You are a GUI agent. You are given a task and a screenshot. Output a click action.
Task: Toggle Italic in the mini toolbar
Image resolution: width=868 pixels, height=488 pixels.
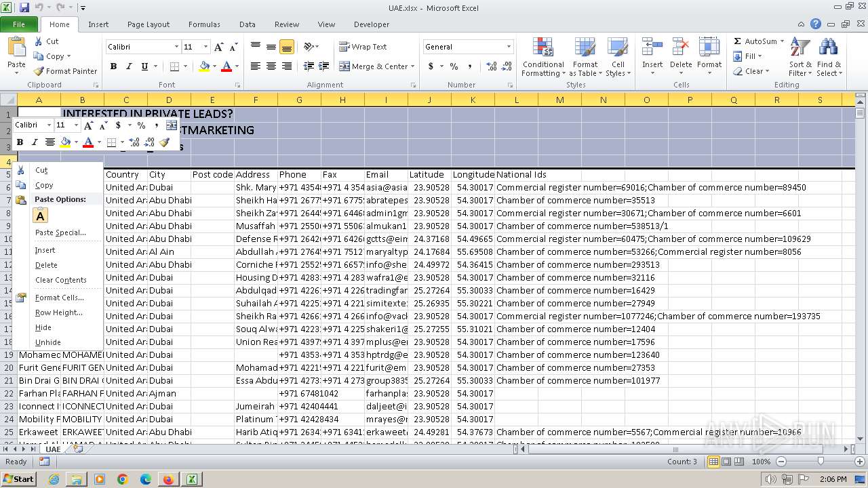(x=35, y=142)
